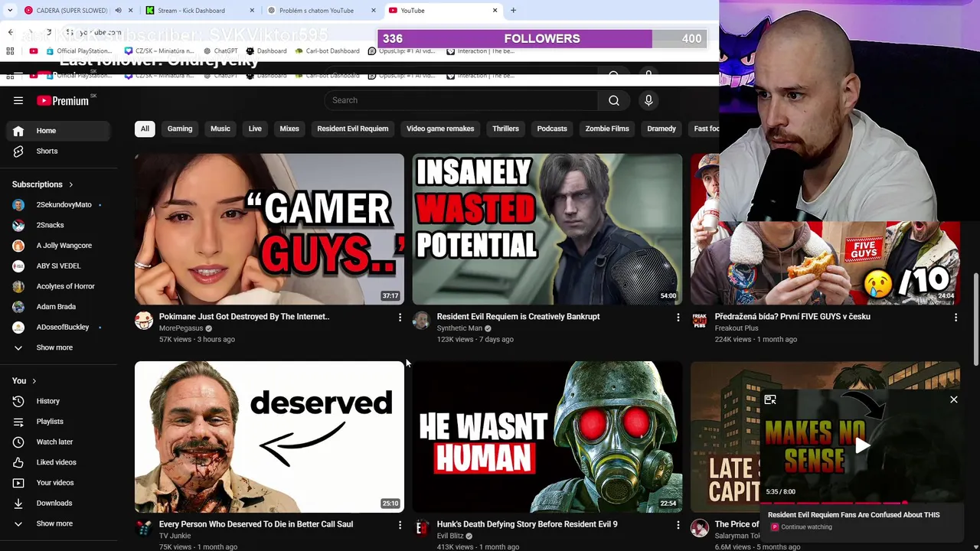The image size is (980, 551).
Task: Click the YouTube Premium logo
Action: click(x=63, y=100)
